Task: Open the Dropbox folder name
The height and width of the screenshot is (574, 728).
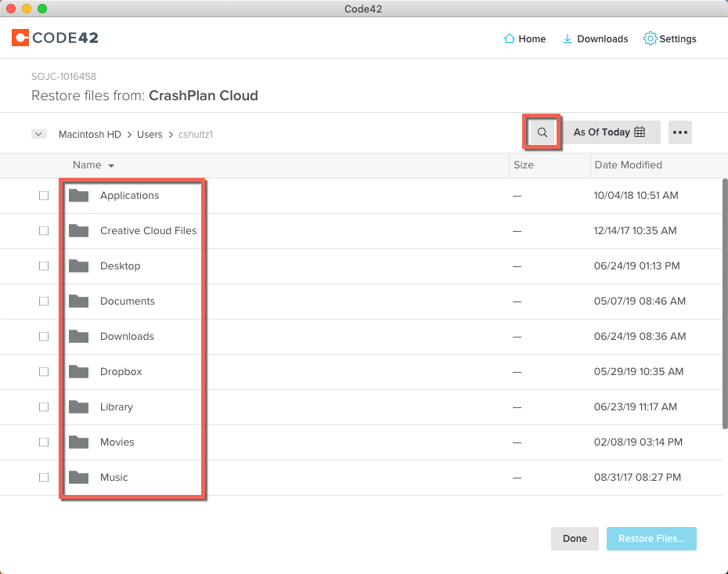Action: (x=121, y=371)
